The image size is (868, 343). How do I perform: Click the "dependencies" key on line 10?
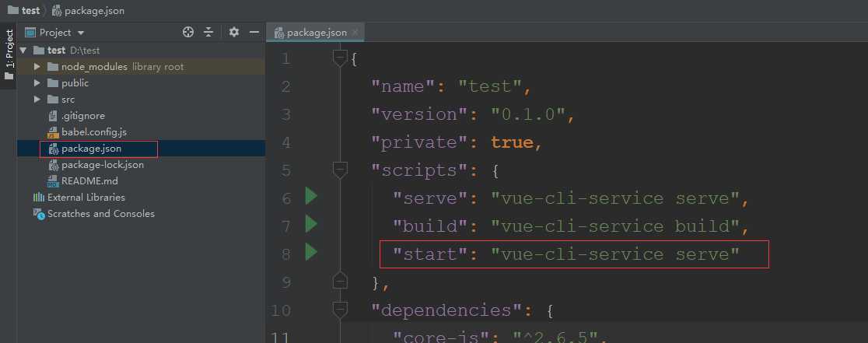(x=447, y=310)
